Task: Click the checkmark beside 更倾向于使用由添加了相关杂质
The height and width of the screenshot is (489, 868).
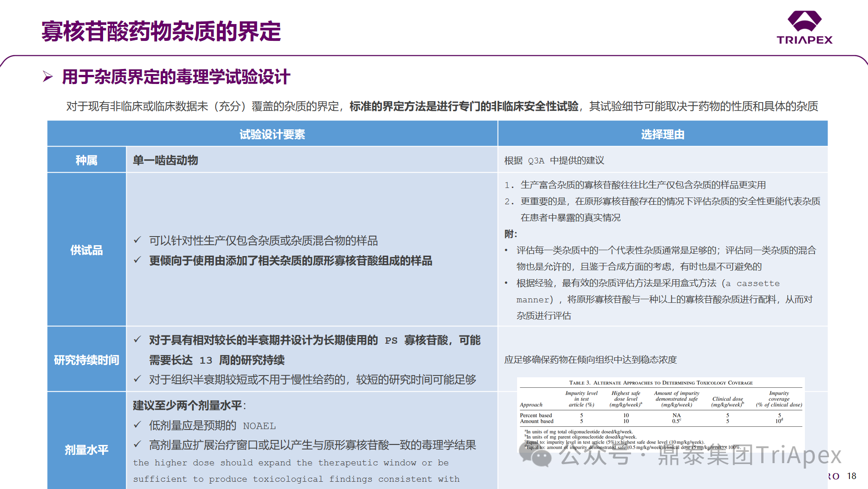Action: pyautogui.click(x=138, y=260)
